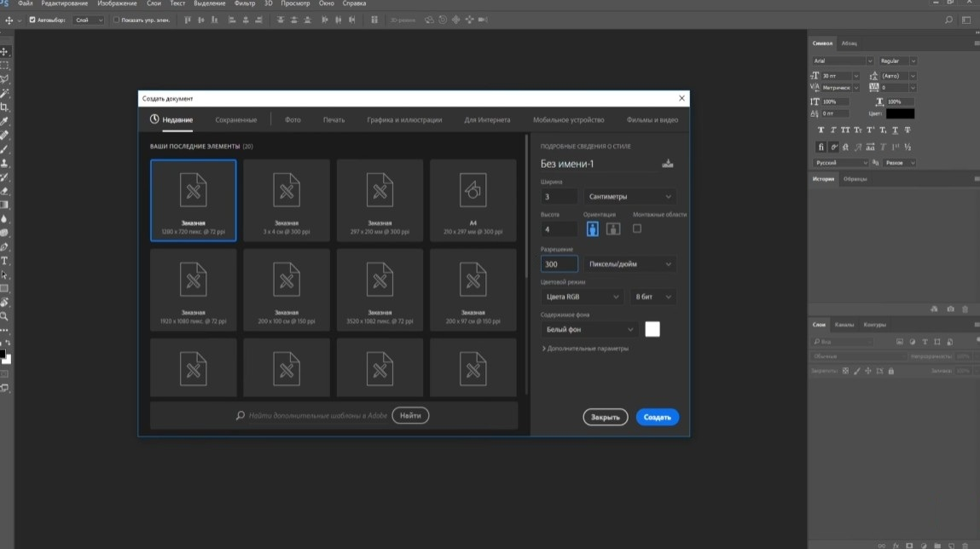Click the Ширина width input field
This screenshot has height=549, width=980.
click(x=559, y=197)
